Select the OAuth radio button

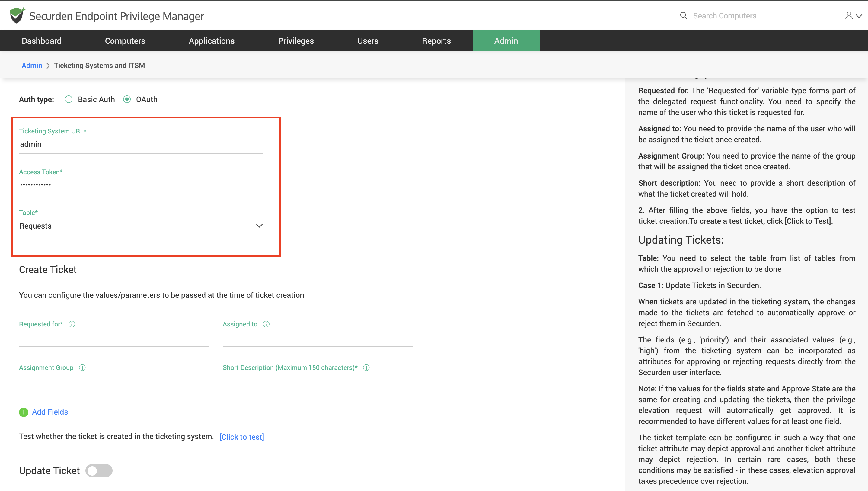(127, 99)
